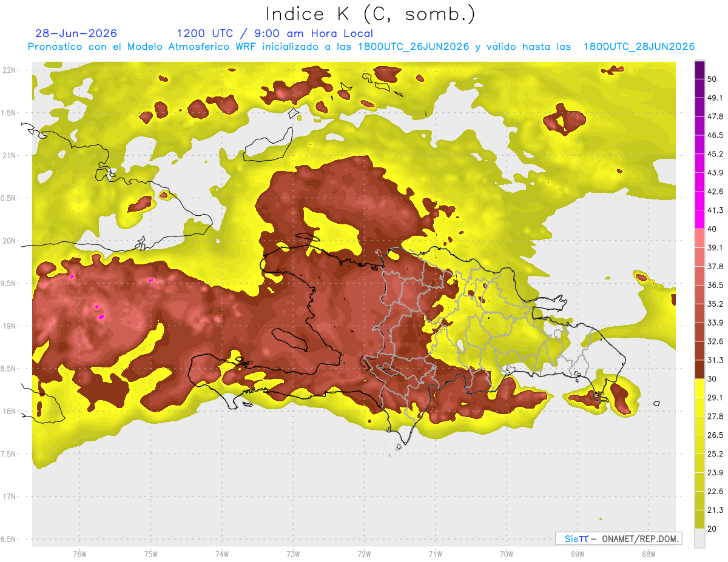The height and width of the screenshot is (562, 728).
Task: Click the color scale value 33.9
Action: click(715, 323)
